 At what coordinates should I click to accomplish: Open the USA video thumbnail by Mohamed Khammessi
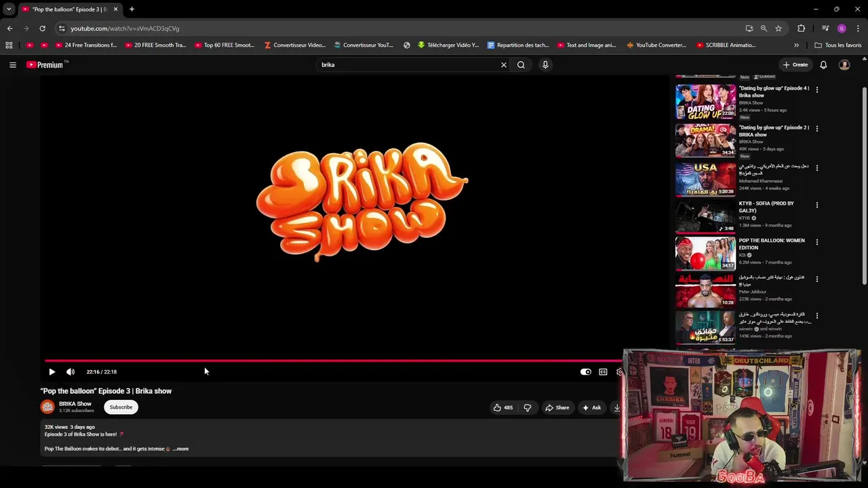pos(705,179)
